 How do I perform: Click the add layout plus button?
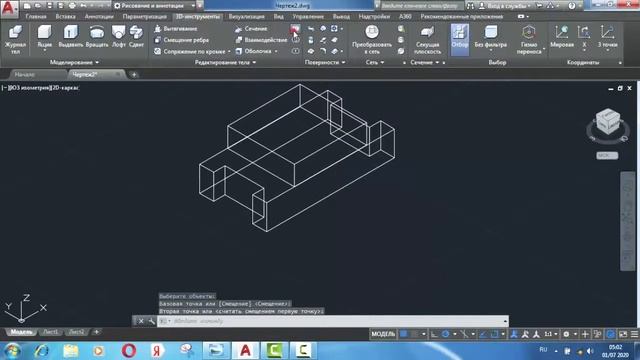96,332
